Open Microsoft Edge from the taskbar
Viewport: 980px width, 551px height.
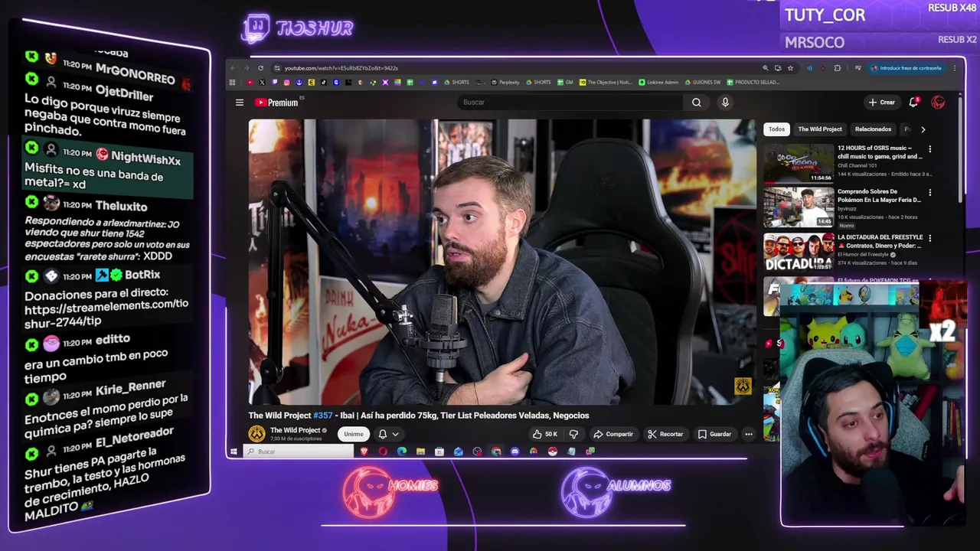point(402,452)
